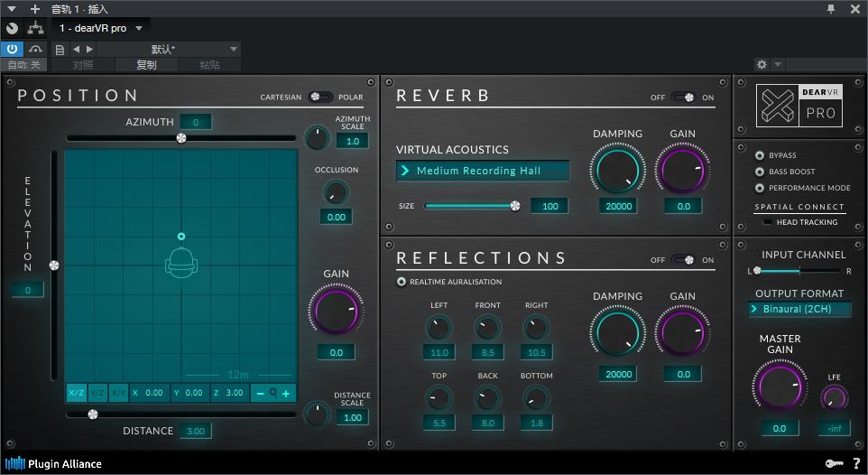Click the Front reflection knob
This screenshot has height=475, width=868.
tap(487, 328)
